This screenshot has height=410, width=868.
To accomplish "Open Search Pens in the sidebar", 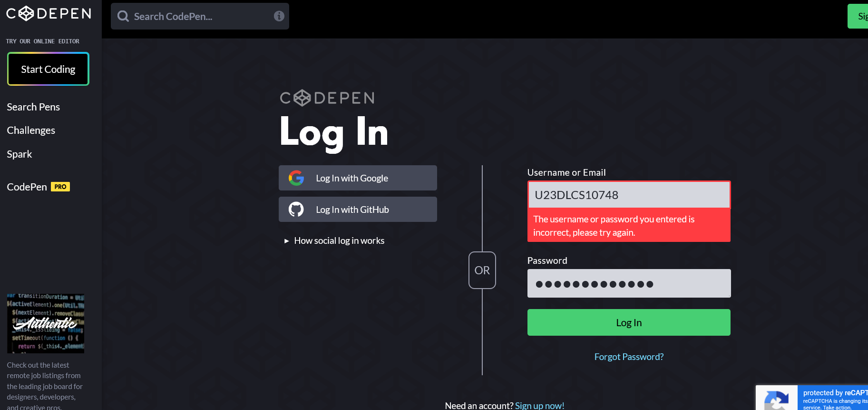I will click(33, 107).
